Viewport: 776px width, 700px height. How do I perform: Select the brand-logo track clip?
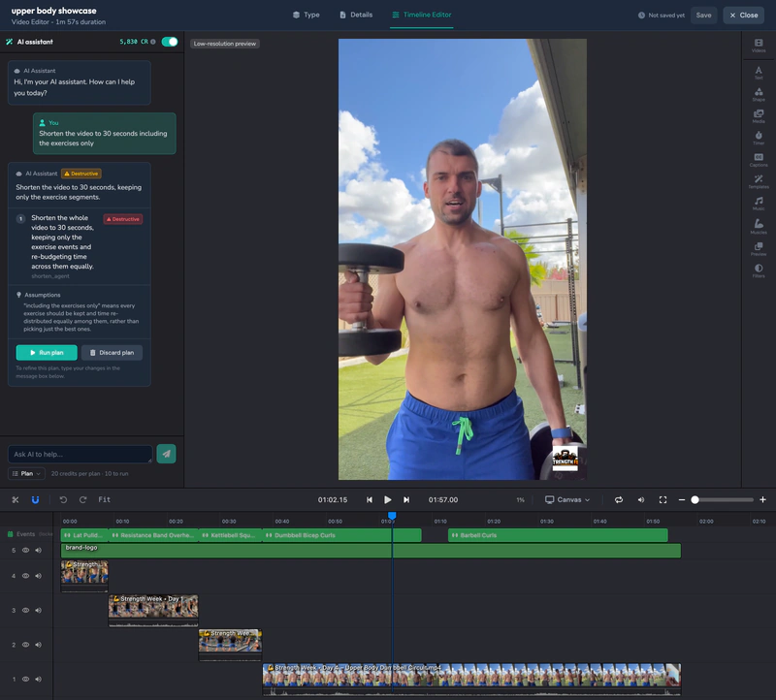(371, 551)
